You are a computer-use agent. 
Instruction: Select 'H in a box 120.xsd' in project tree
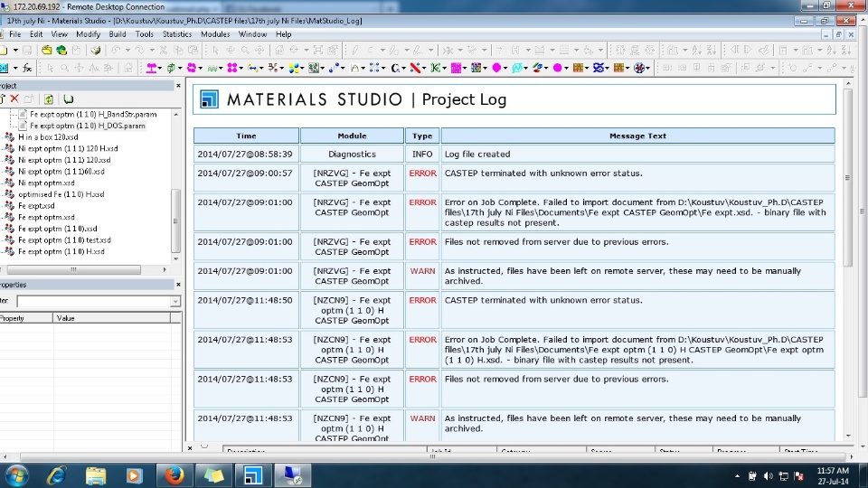coord(48,137)
